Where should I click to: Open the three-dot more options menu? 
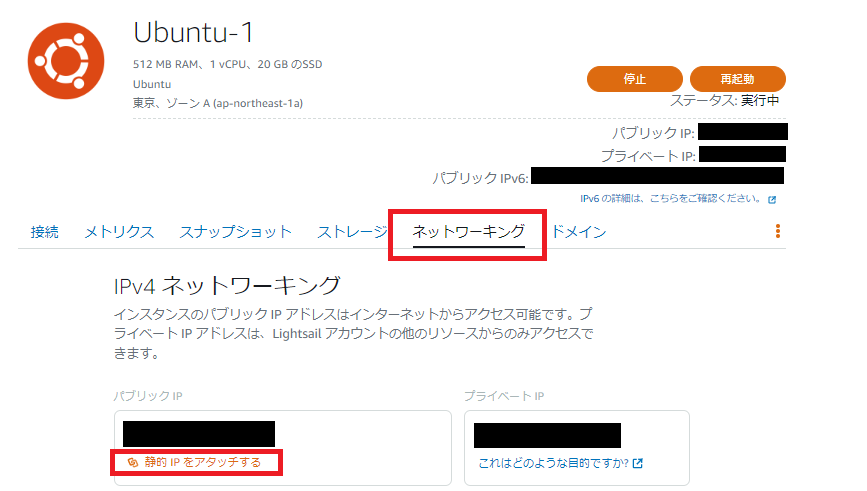point(777,231)
